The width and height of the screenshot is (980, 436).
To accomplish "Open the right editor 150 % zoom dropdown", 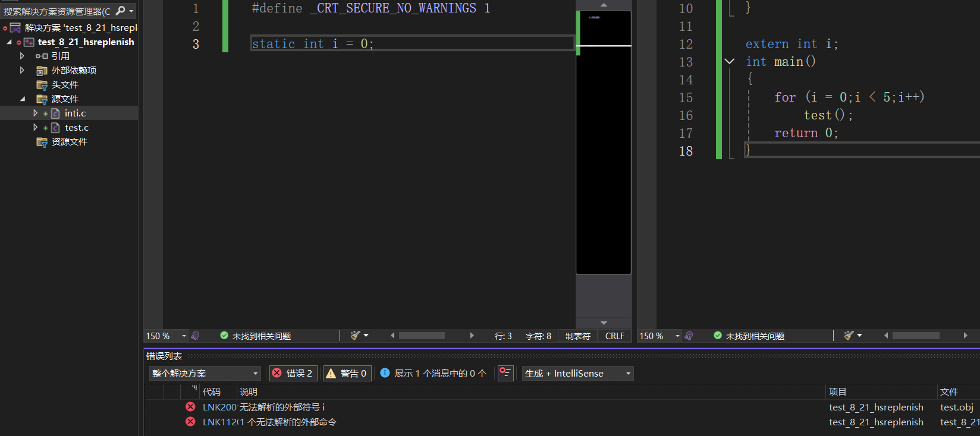I will point(677,336).
